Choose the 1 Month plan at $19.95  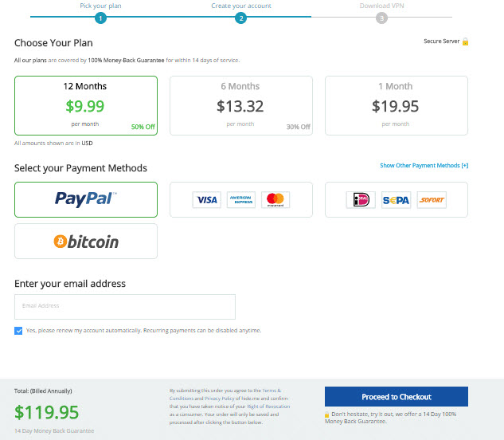(397, 105)
